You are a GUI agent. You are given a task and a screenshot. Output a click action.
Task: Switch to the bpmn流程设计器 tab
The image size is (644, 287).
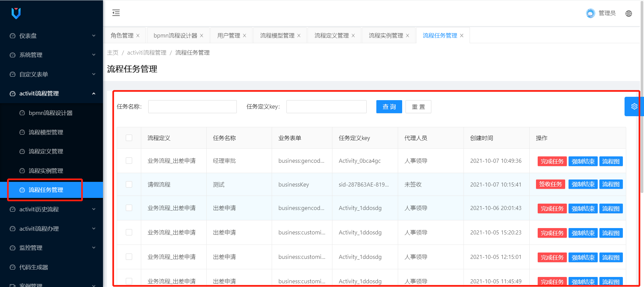[175, 35]
